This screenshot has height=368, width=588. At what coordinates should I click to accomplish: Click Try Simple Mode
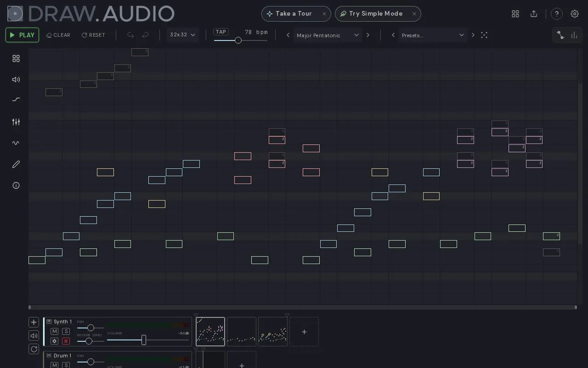tap(378, 14)
